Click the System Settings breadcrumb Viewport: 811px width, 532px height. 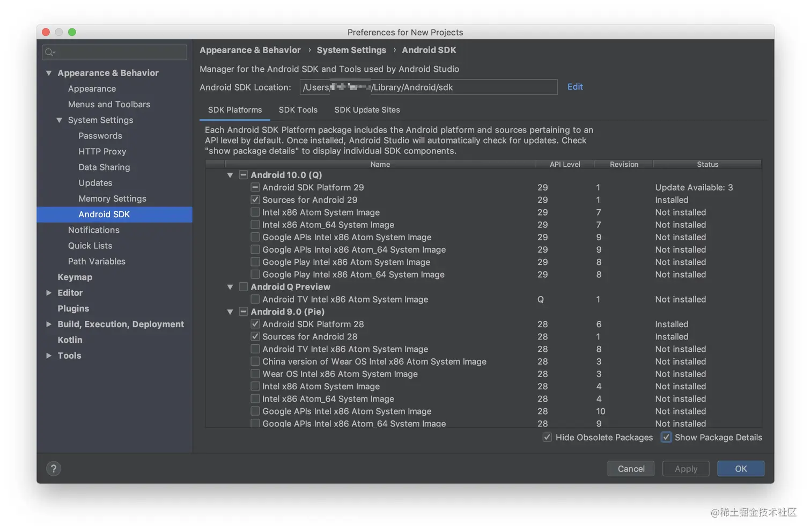351,50
